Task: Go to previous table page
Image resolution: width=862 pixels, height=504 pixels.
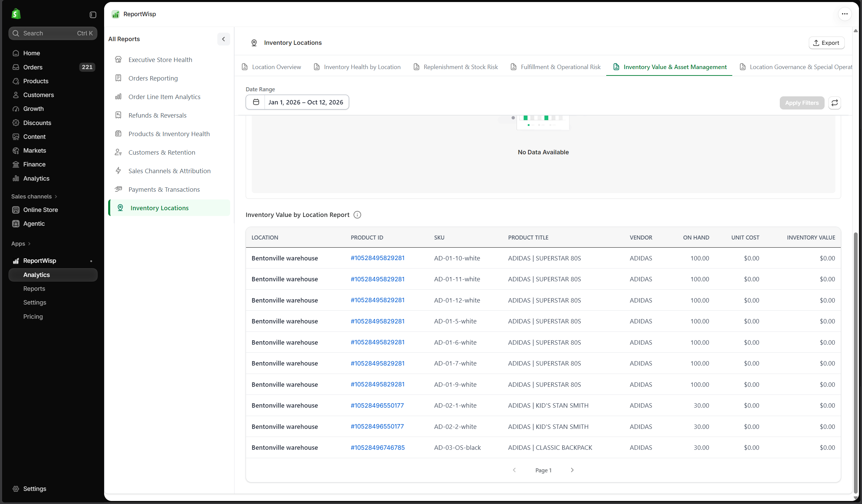Action: (x=514, y=470)
